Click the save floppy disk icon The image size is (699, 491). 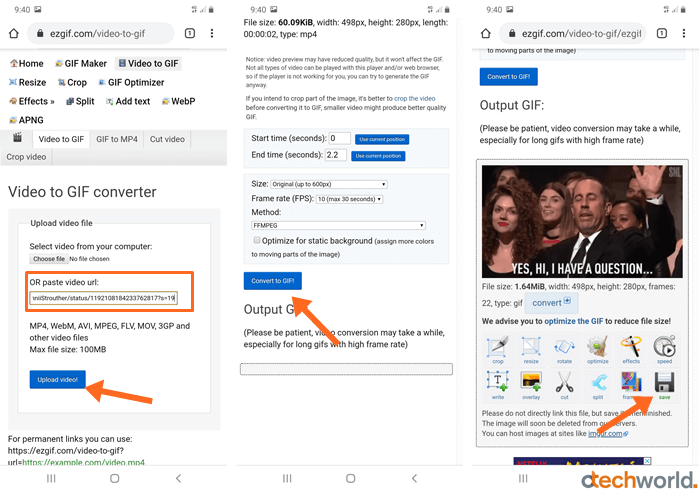pyautogui.click(x=664, y=385)
